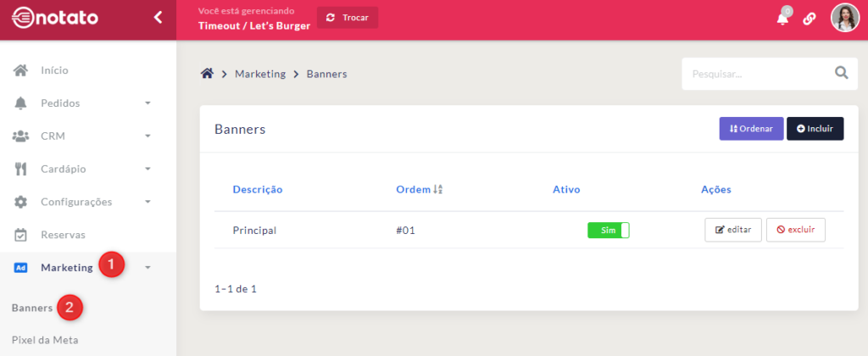Collapse the Marketing menu arrow
Viewport: 868px width, 356px height.
(147, 268)
